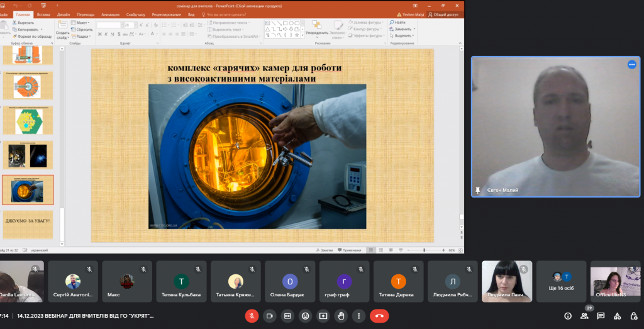644x329 pixels.
Task: Click the present screen icon
Action: pos(323,315)
